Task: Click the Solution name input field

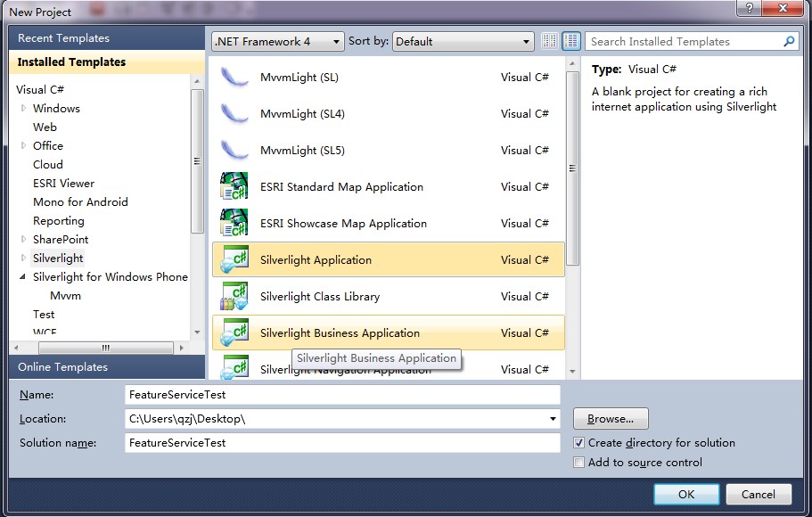Action: [342, 443]
